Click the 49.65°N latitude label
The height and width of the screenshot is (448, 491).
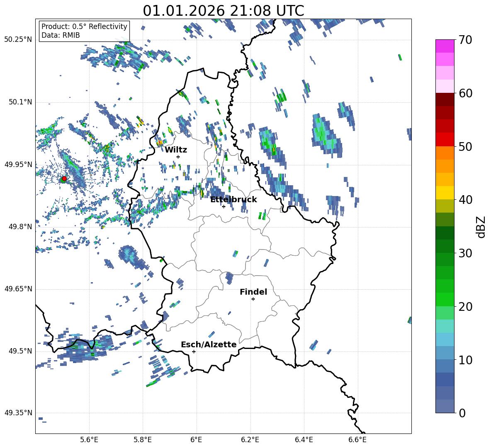click(18, 288)
